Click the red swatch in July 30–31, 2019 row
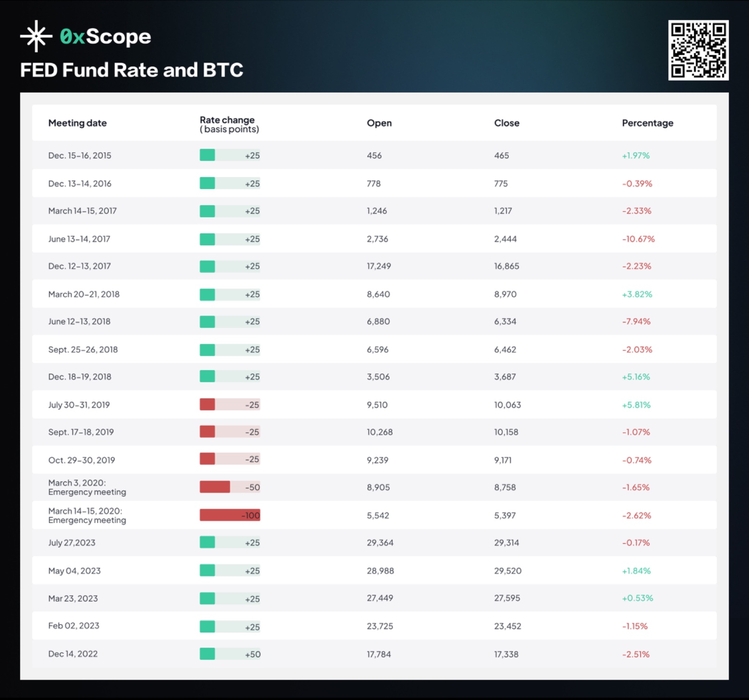Image resolution: width=749 pixels, height=700 pixels. point(207,405)
